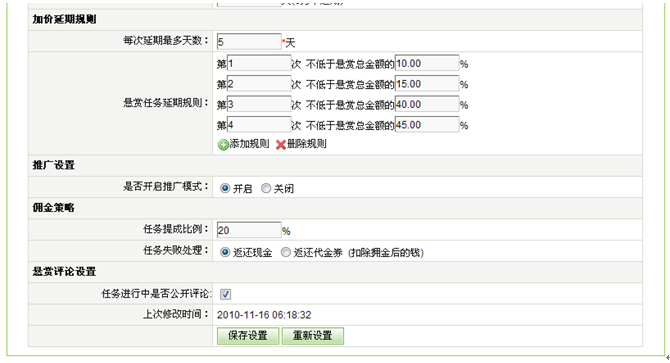Click the 佣金策略 section heading
The height and width of the screenshot is (363, 670).
(54, 208)
